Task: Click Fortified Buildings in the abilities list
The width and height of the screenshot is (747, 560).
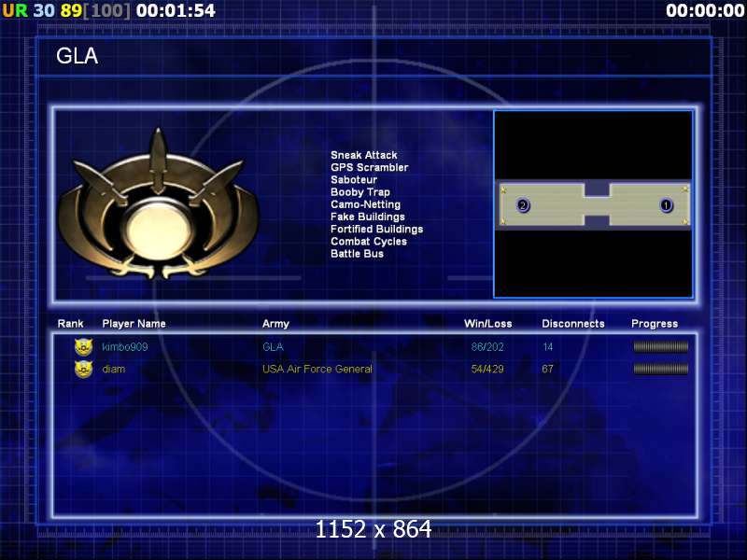Action: [x=377, y=230]
